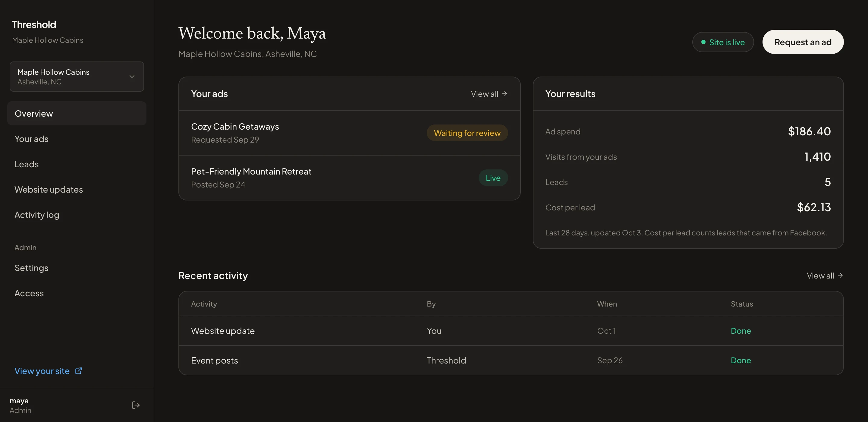Image resolution: width=868 pixels, height=422 pixels.
Task: Click the By column header
Action: tap(431, 304)
